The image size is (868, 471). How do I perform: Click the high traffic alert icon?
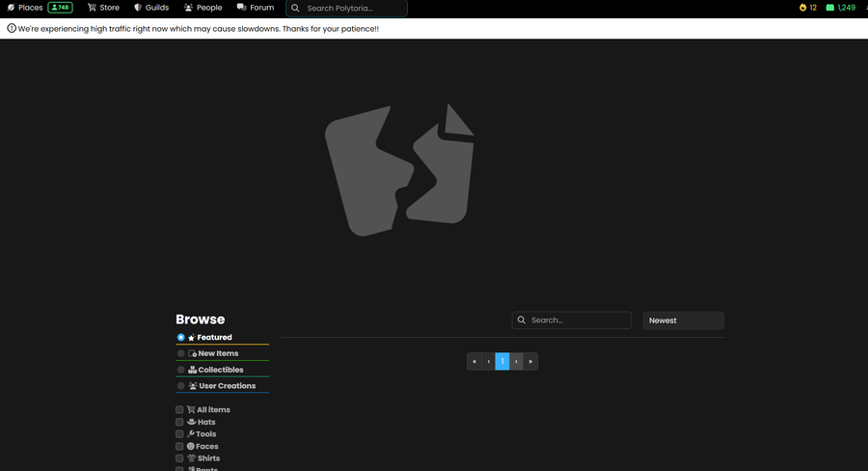pos(12,28)
